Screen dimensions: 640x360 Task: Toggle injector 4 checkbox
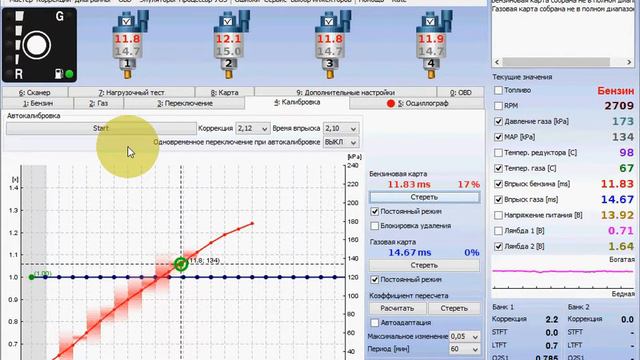(x=430, y=21)
